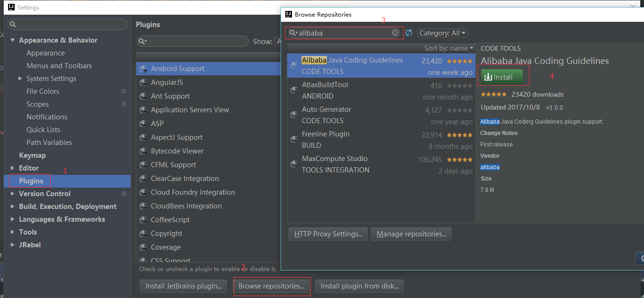Image resolution: width=644 pixels, height=298 pixels.
Task: Expand the Build, Execution, Deployment node
Action: [x=13, y=207]
